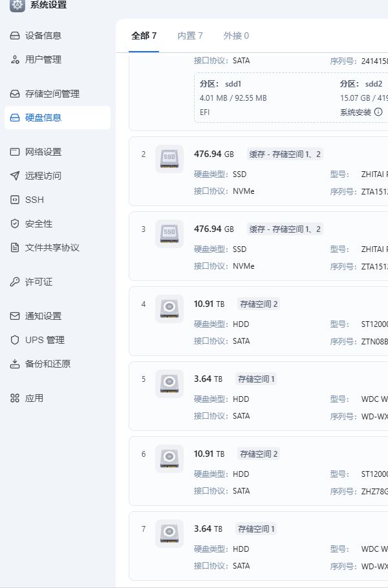Open 网络设置 settings
Viewport: 388px width, 588px height.
pyautogui.click(x=58, y=152)
